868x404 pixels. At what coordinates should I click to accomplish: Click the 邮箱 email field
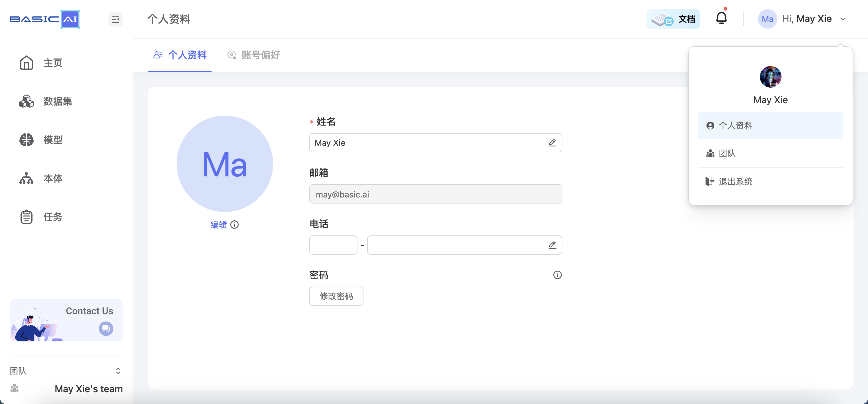click(435, 194)
